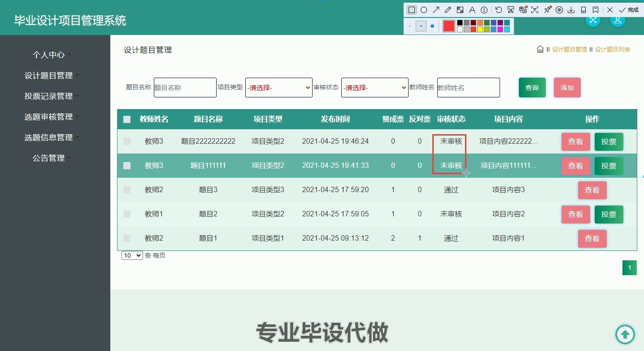Undo the last annotation
Viewport: 644px width, 351px height.
pos(499,10)
